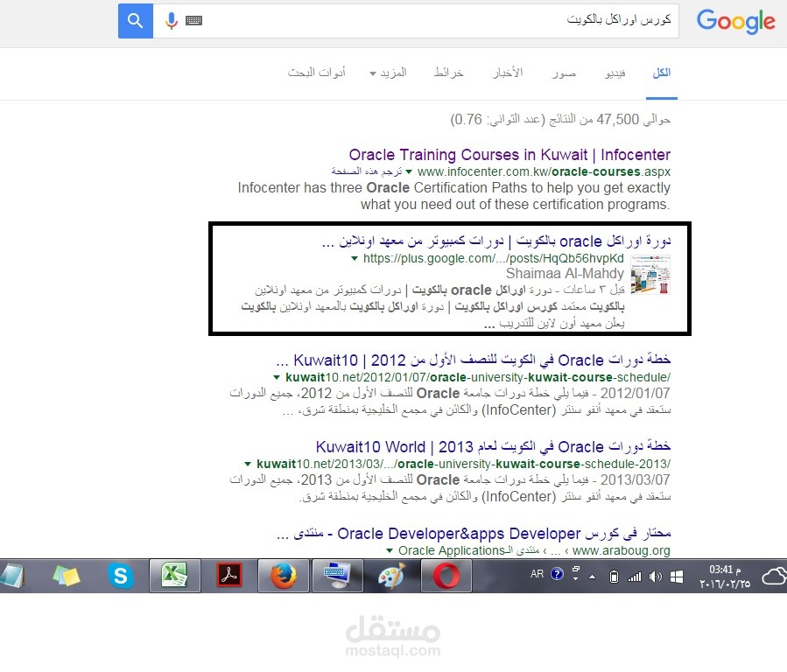Viewport: 787px width, 672px height.
Task: Open network signal tray icon
Action: [x=635, y=577]
